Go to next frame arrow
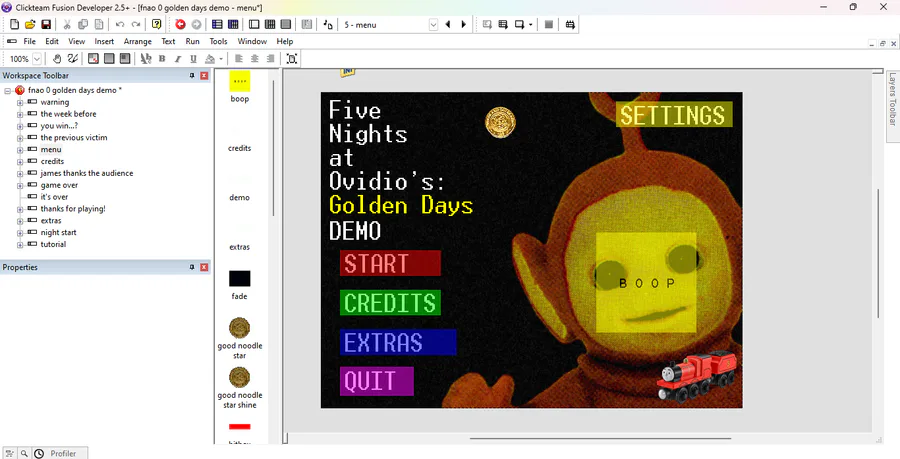900x459 pixels. click(x=463, y=25)
